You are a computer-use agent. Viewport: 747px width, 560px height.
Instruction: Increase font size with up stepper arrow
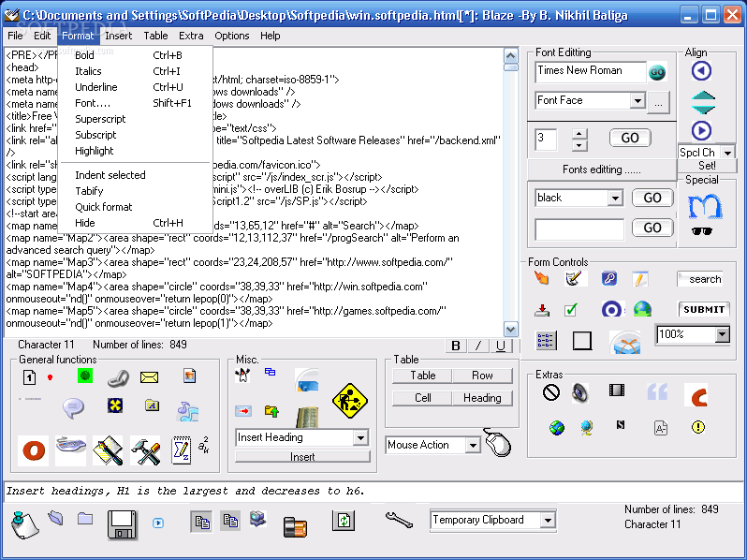pyautogui.click(x=579, y=134)
